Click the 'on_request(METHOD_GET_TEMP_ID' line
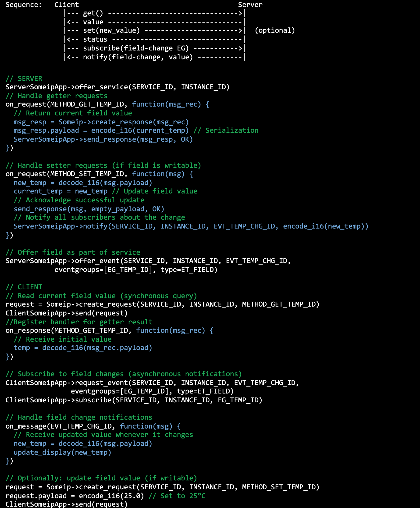The width and height of the screenshot is (420, 508). point(107,104)
